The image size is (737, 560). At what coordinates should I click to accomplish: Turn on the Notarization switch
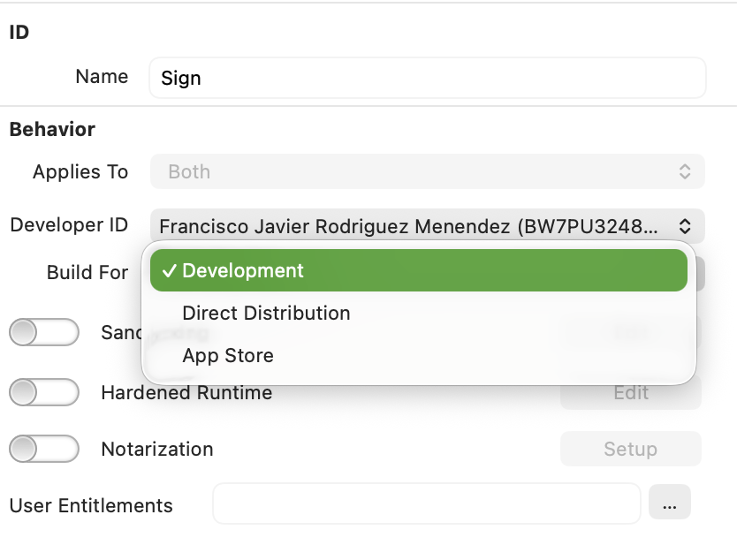(43, 449)
